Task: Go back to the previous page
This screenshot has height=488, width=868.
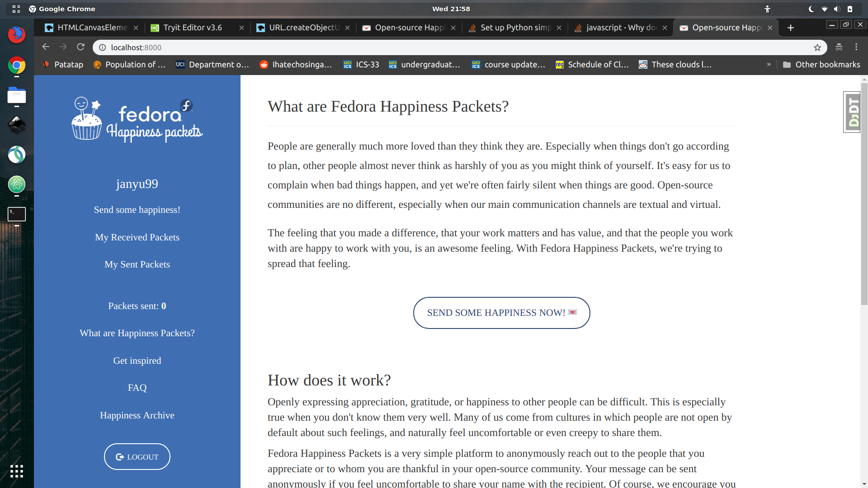Action: (46, 47)
